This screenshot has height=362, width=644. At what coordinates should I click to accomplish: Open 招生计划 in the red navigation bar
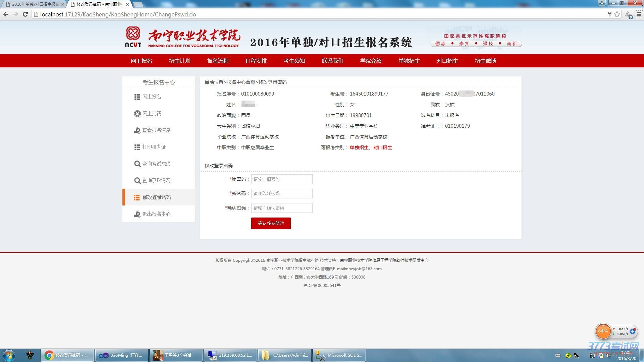pyautogui.click(x=179, y=61)
